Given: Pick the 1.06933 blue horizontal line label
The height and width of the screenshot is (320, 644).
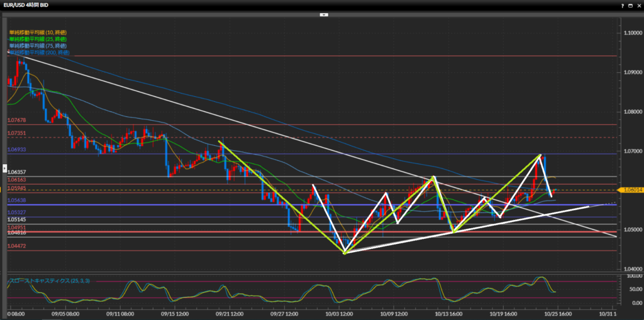Looking at the screenshot, I should [x=16, y=150].
